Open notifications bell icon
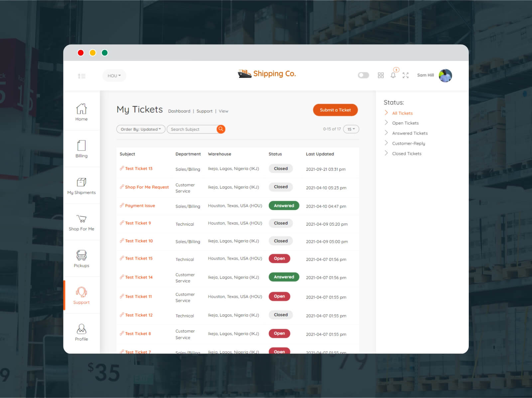 tap(393, 75)
